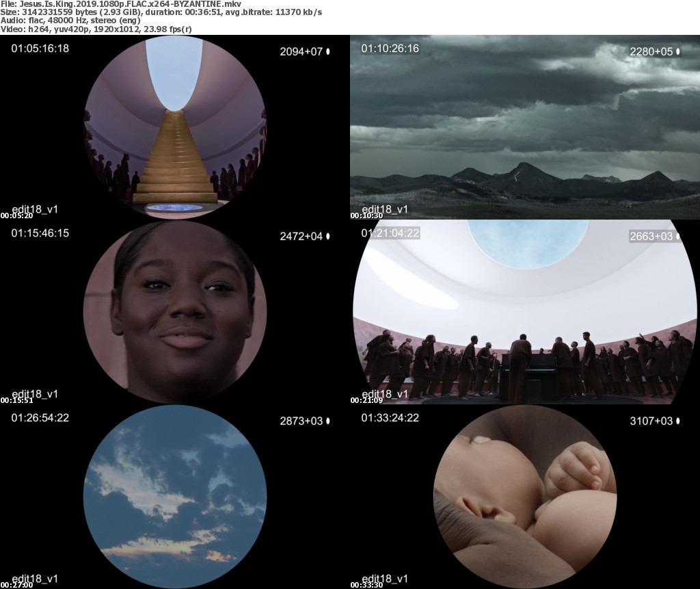The image size is (700, 589).
Task: Click the white oval marker beside 3107+03
Action: pyautogui.click(x=678, y=421)
